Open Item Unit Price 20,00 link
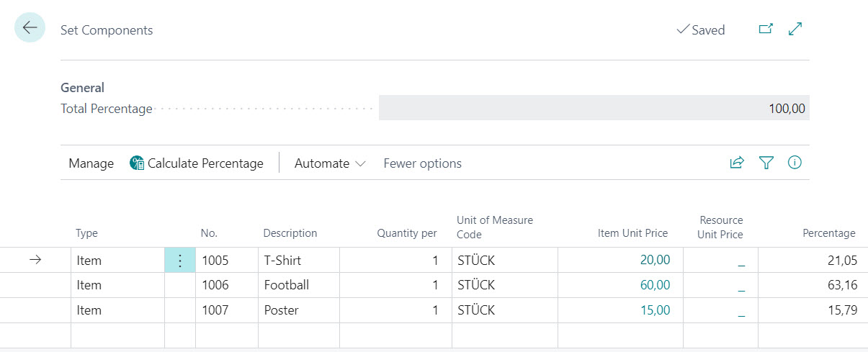The width and height of the screenshot is (868, 352). coord(655,261)
